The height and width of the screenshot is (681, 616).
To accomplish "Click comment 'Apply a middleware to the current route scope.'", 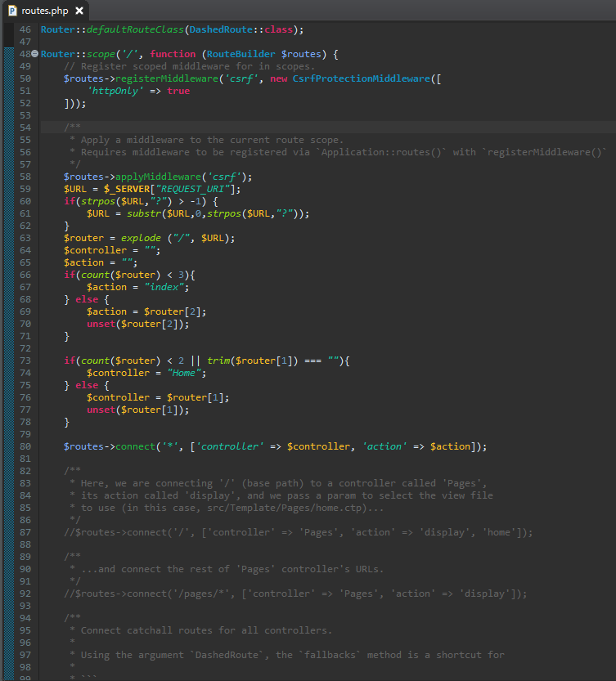I will point(212,140).
